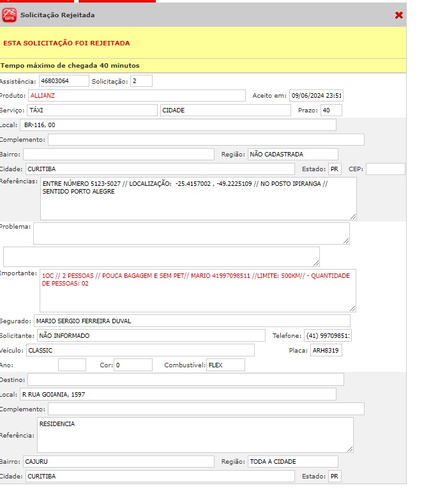The width and height of the screenshot is (438, 504).
Task: Click the origin Complemento field
Action: pyautogui.click(x=206, y=140)
